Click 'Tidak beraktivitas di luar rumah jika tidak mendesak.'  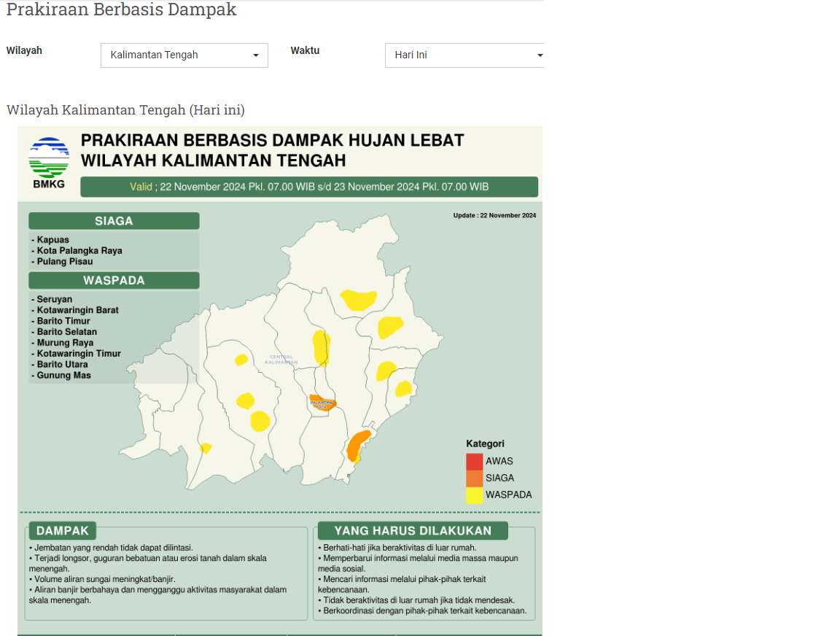416,600
